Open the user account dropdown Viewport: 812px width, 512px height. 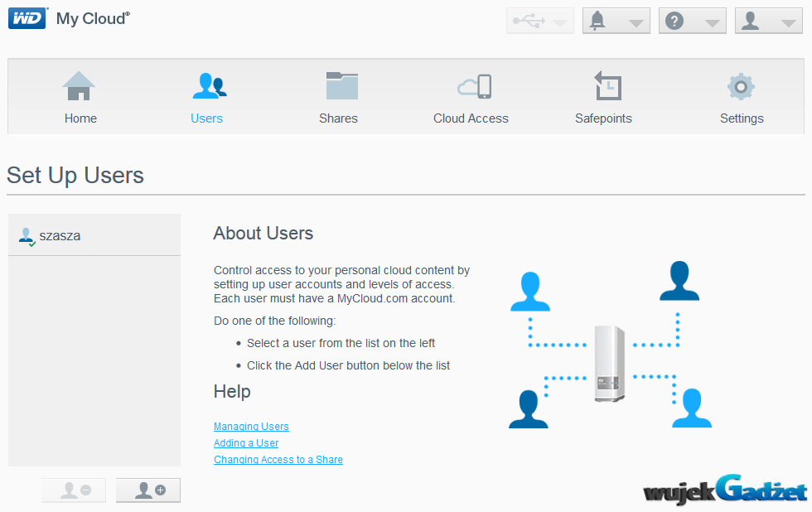point(768,22)
